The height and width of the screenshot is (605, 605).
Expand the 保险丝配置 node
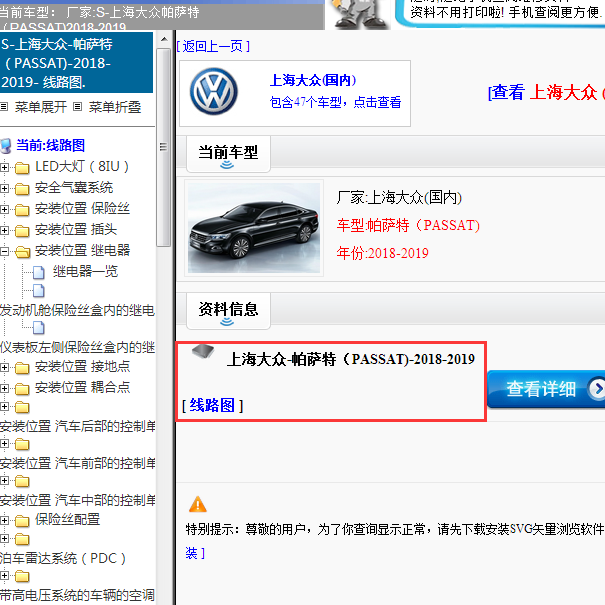click(x=4, y=521)
